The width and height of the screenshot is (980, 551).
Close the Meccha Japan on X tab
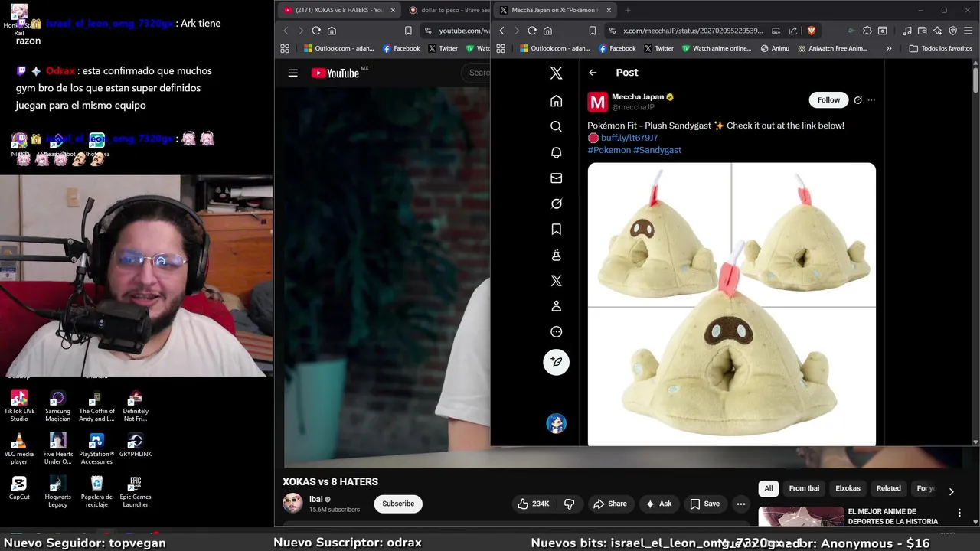point(609,10)
